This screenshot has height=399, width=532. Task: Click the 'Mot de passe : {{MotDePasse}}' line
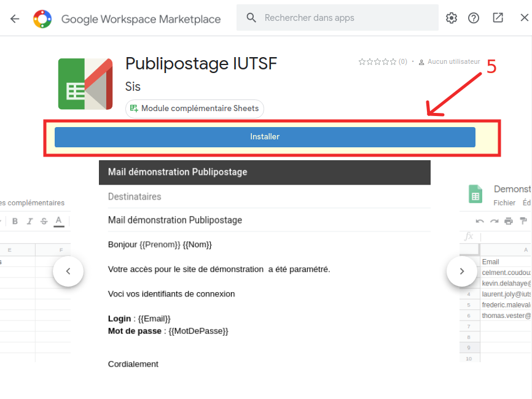[168, 331]
